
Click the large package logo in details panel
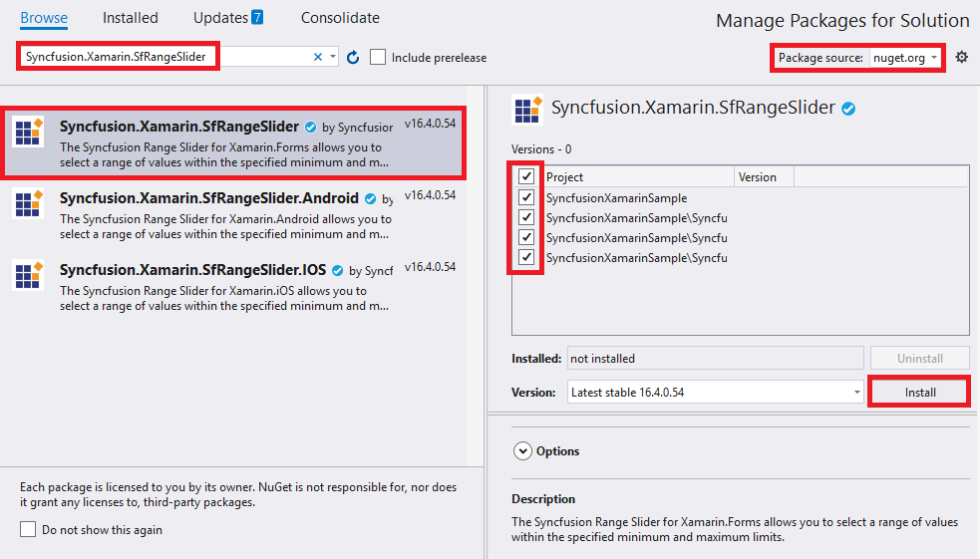coord(526,110)
